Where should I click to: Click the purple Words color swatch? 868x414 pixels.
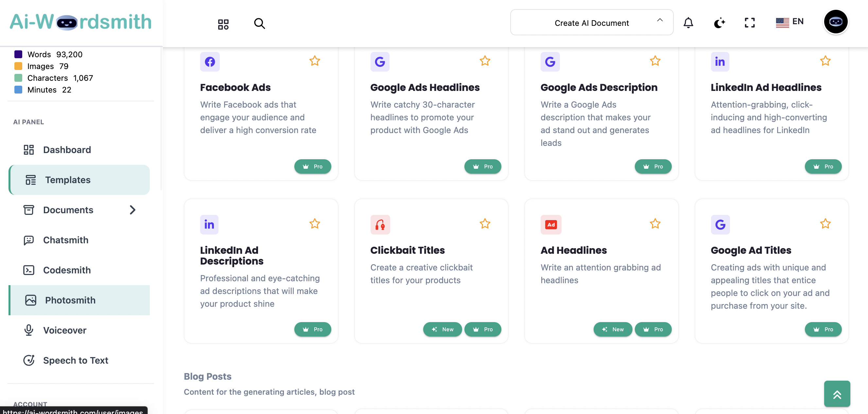[x=18, y=54]
